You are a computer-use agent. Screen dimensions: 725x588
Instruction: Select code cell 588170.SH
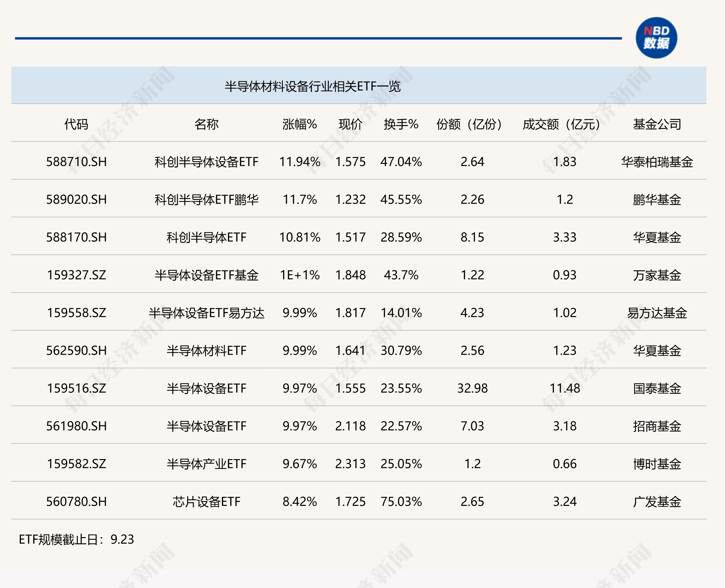(76, 237)
